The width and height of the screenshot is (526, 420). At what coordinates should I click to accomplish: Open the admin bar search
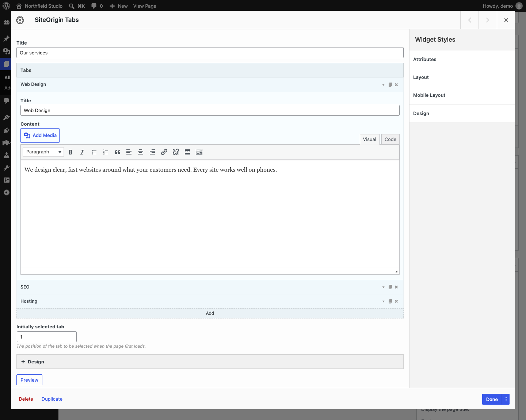(77, 6)
